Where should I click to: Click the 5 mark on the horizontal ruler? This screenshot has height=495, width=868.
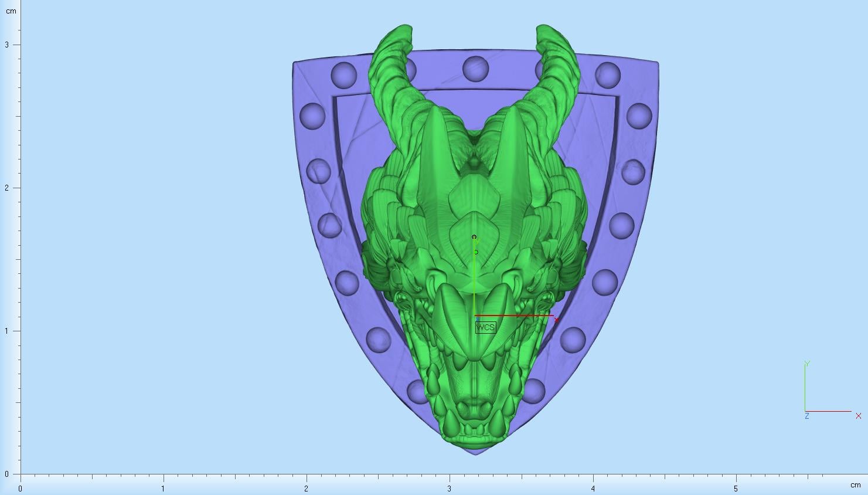point(736,488)
